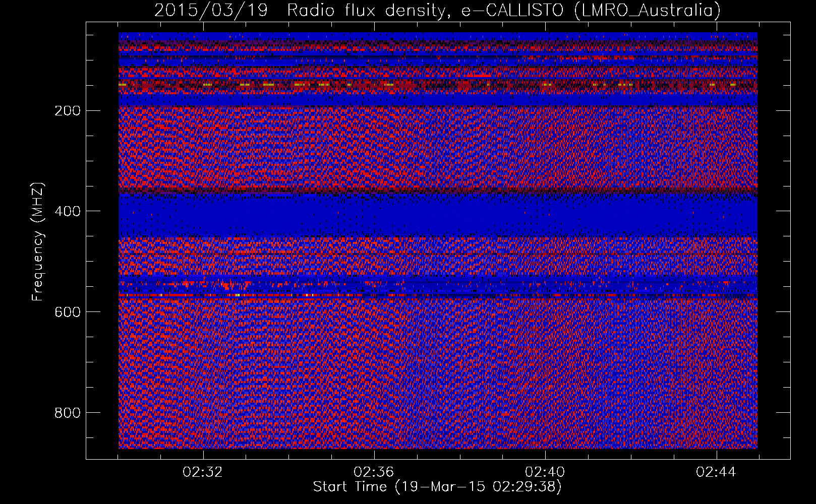
Task: Click the 200 frequency tick label
Action: [x=67, y=110]
